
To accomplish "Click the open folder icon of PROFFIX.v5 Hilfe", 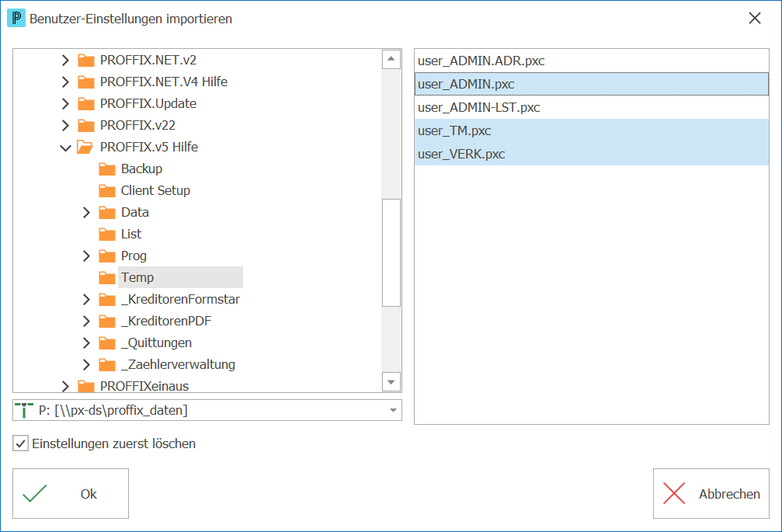I will click(85, 147).
